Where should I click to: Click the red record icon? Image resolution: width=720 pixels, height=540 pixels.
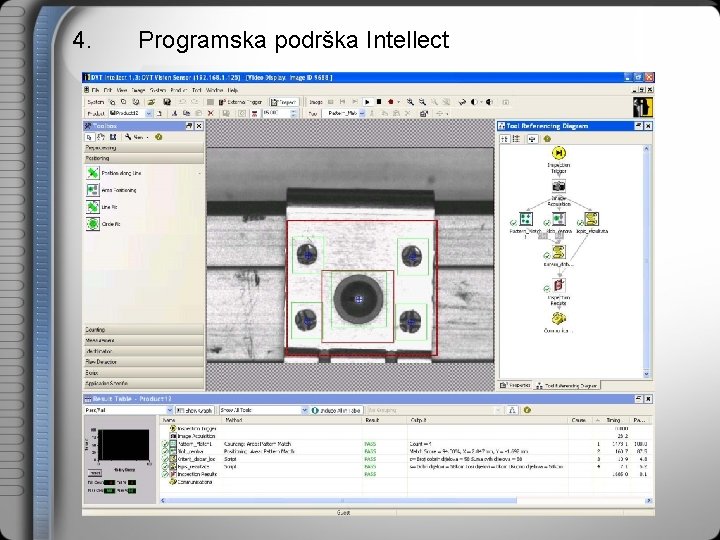point(391,102)
